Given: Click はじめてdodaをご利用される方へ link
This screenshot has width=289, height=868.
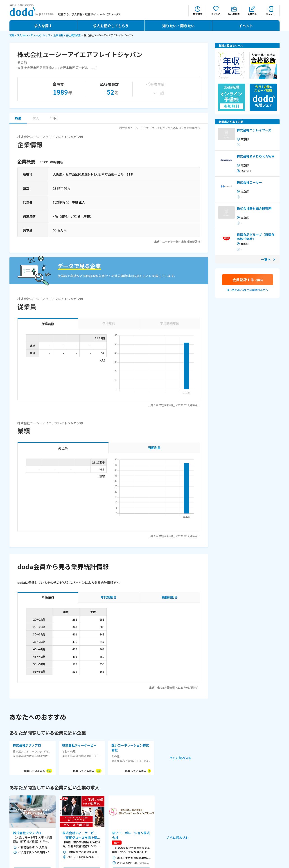Looking at the screenshot, I should [x=247, y=290].
